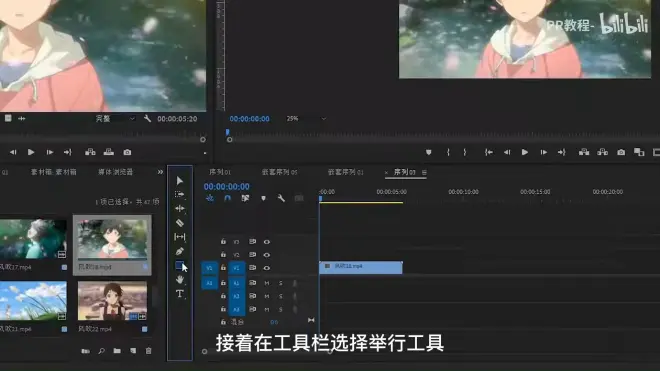
Task: Open the program monitor zoom level dropdown
Action: pyautogui.click(x=306, y=119)
